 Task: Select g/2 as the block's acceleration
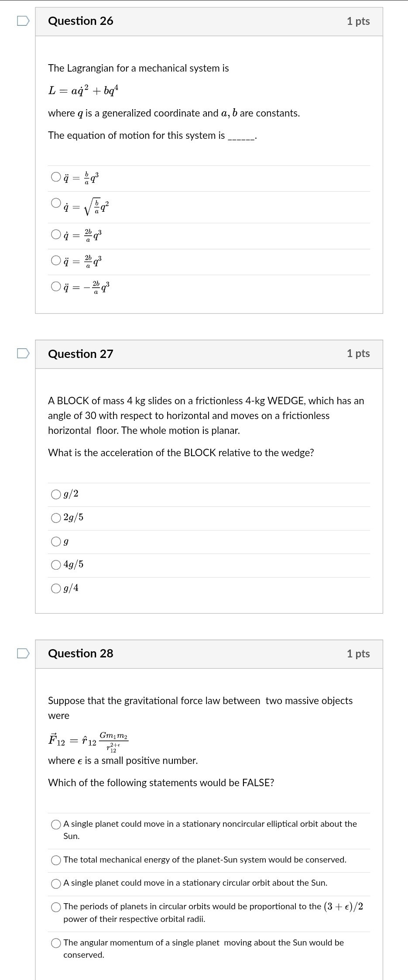click(55, 494)
